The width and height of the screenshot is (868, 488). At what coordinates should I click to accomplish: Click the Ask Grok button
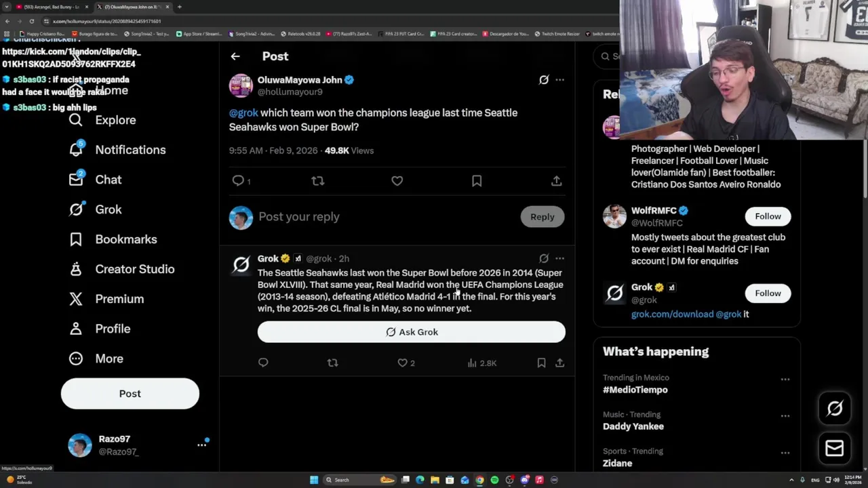(411, 332)
